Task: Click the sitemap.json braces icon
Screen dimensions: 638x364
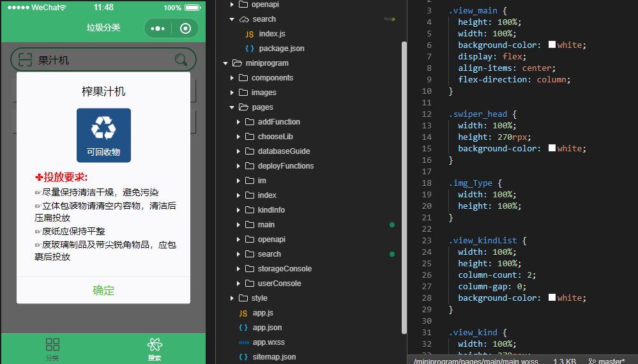Action: click(x=243, y=357)
